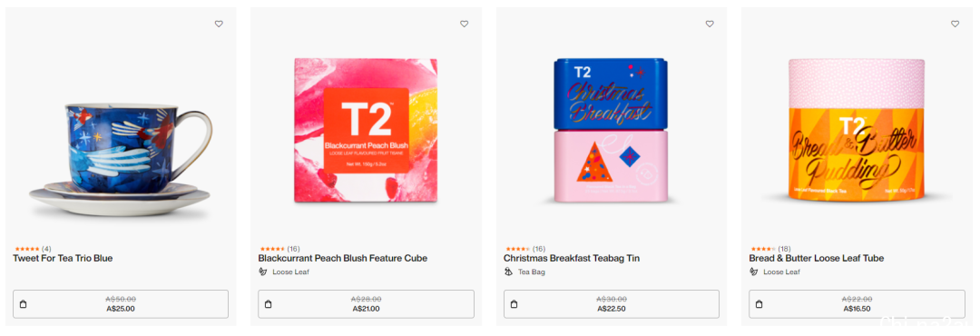
Task: Open Tweet For Tea Trio Blue product link
Action: 63,258
